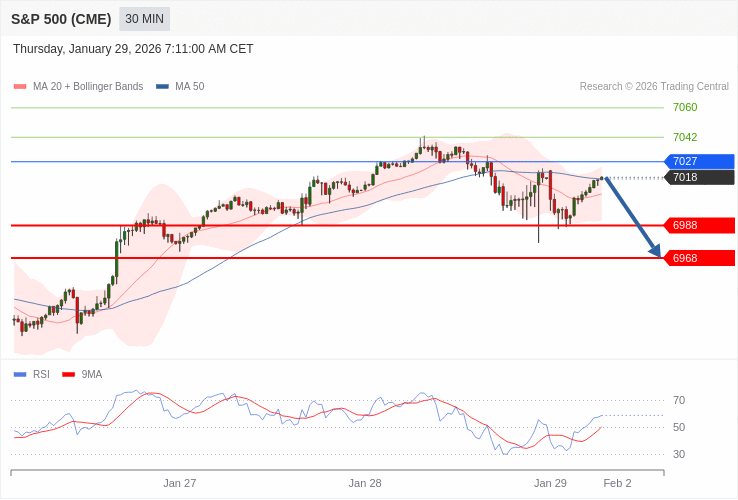Click the 7042 resistance level label
738x500 pixels.
pyautogui.click(x=685, y=137)
